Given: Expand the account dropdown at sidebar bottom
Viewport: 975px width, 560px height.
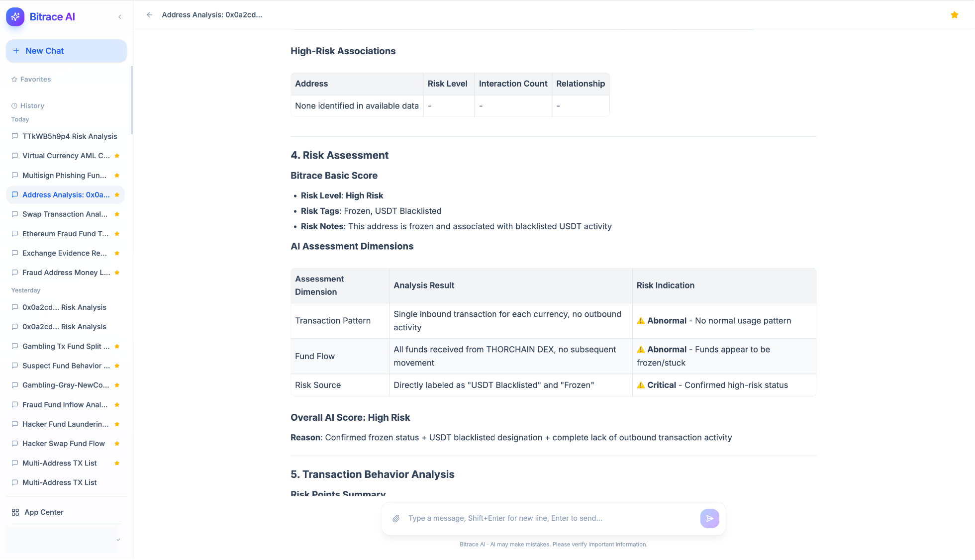Looking at the screenshot, I should click(x=118, y=540).
